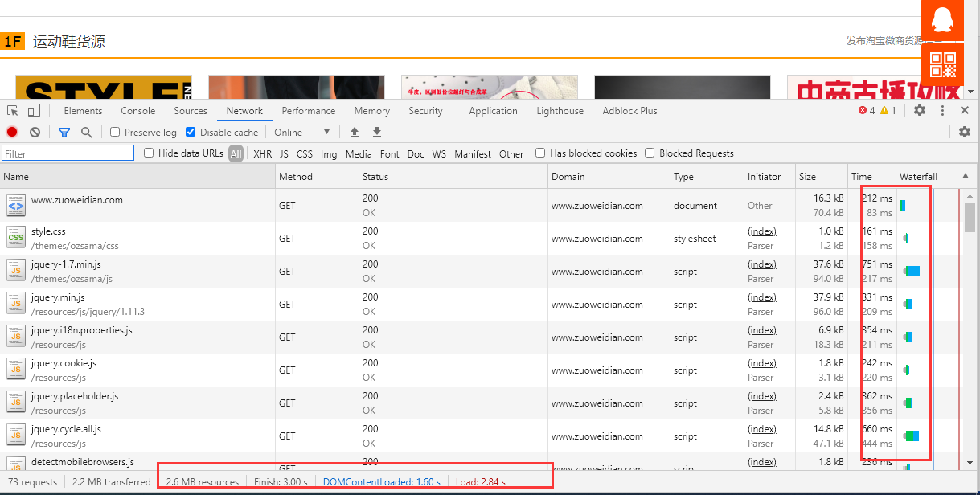Click the Filter text input field
Screen dimensions: 980x495
(68, 153)
